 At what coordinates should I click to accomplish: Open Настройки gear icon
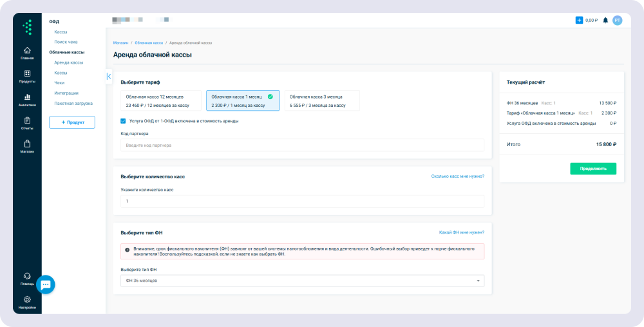coord(27,300)
